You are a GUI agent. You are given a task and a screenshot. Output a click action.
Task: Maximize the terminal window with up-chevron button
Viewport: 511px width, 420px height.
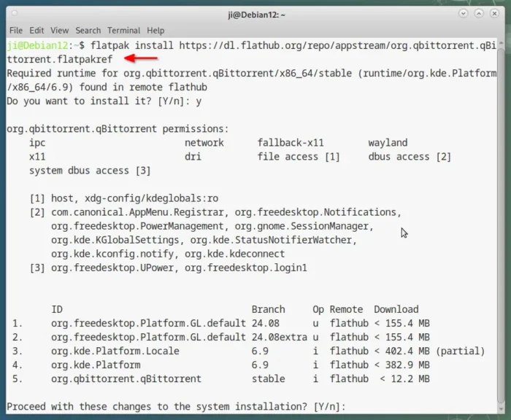(x=479, y=13)
